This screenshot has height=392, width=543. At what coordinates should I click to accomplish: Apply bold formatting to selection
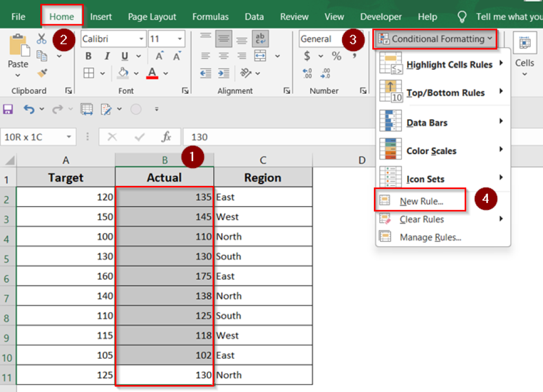click(88, 56)
